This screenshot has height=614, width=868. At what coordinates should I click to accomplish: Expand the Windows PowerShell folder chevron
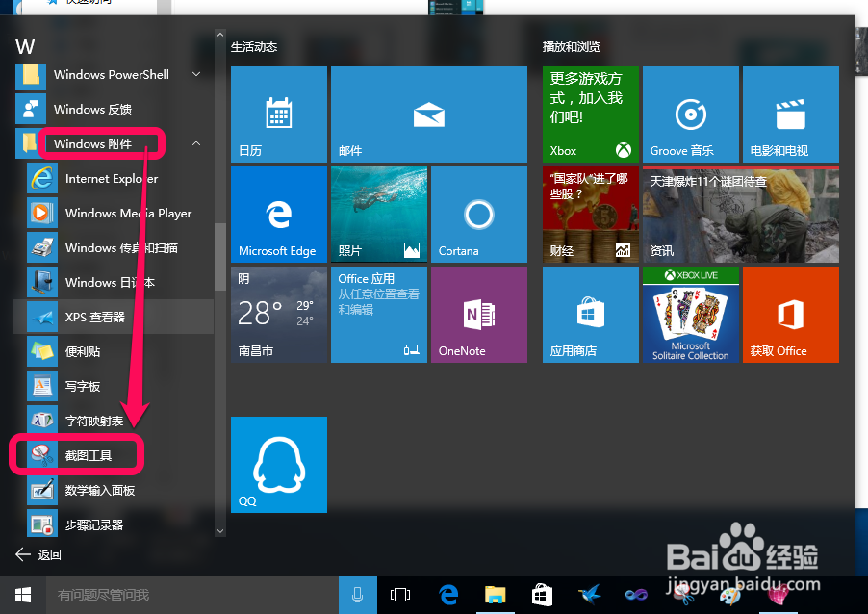pos(196,74)
